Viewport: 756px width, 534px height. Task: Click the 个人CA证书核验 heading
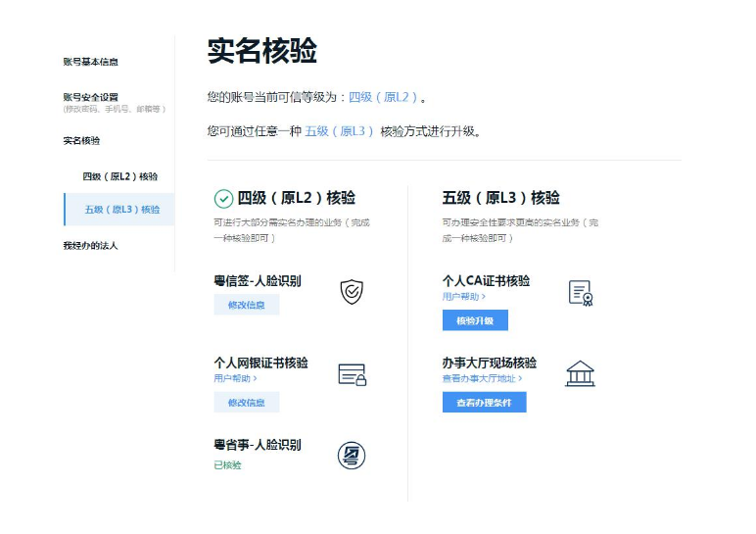[486, 281]
